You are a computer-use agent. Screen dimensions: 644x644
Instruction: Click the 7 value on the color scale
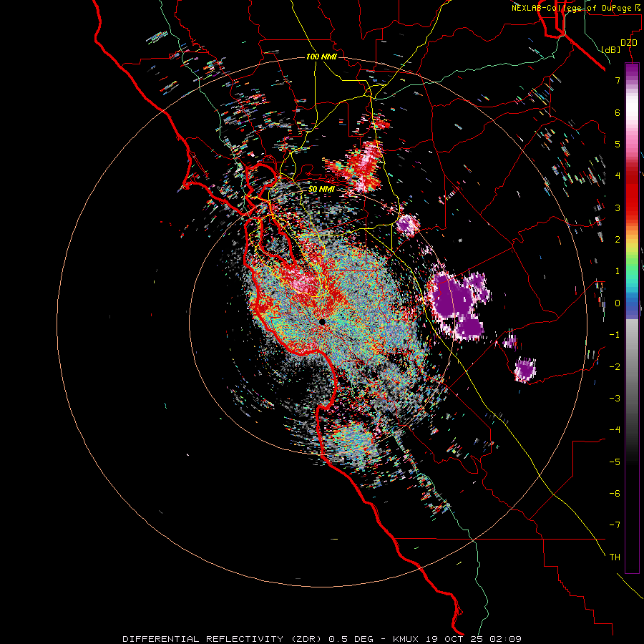coord(618,80)
